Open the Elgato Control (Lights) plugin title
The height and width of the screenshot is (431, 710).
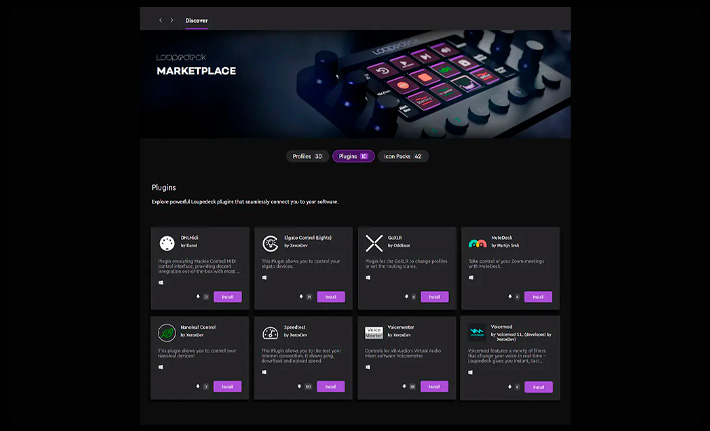point(308,238)
